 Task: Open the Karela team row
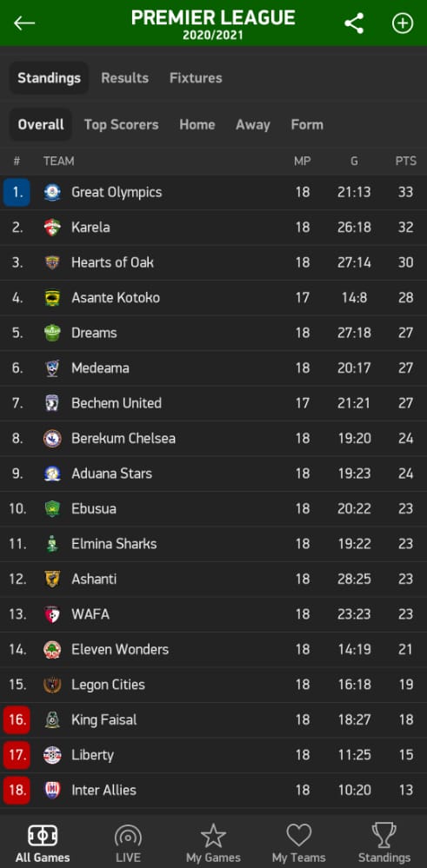click(x=213, y=228)
